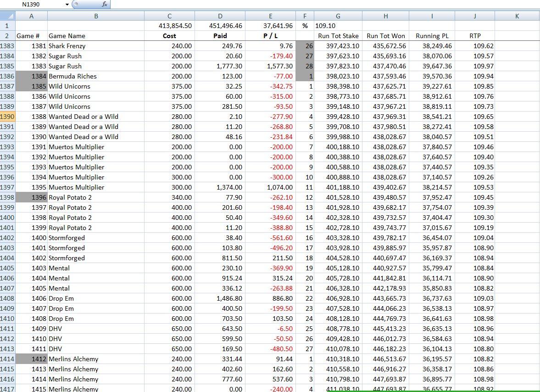Select row header 1402

click(8, 238)
